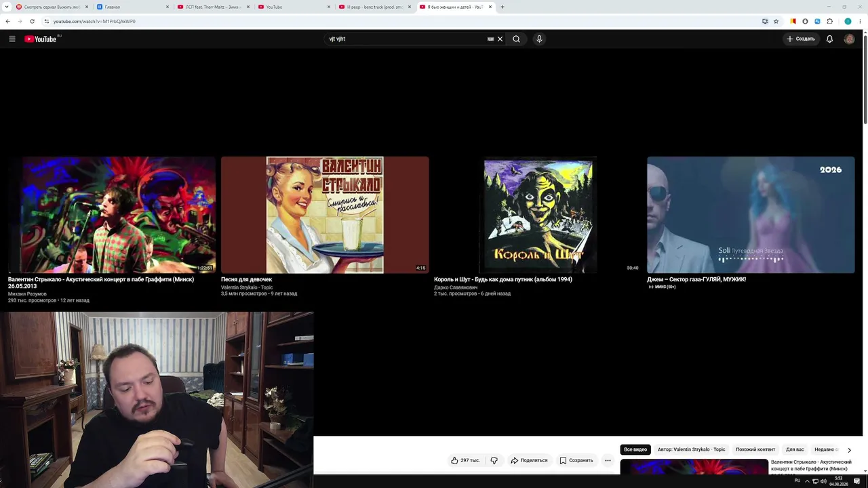Open the on-screen keyboard in search box

(490, 39)
